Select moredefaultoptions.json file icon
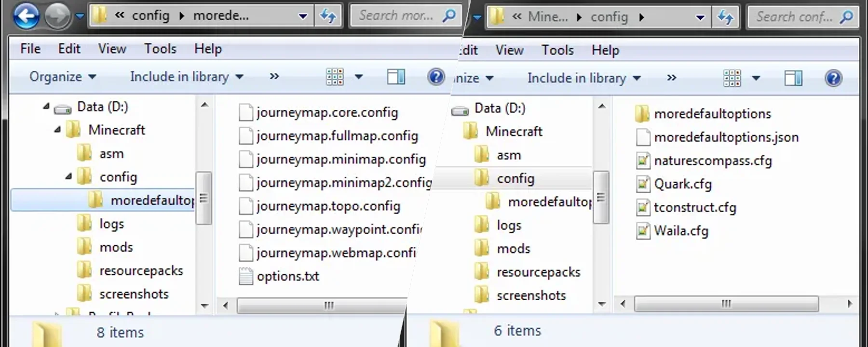This screenshot has width=868, height=347. tap(643, 137)
